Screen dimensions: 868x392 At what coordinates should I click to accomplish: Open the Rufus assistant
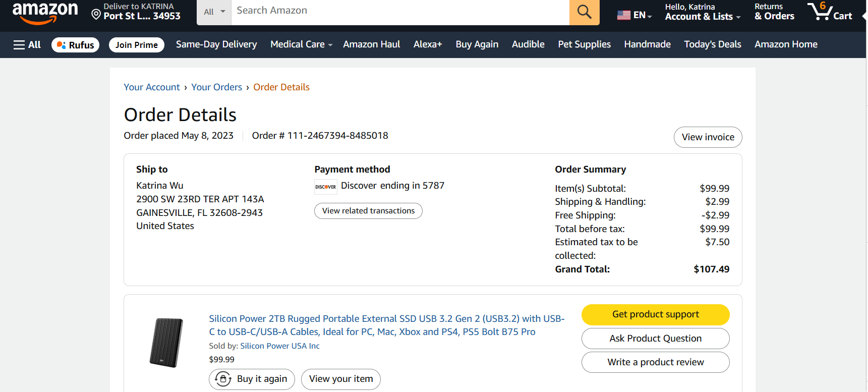76,45
